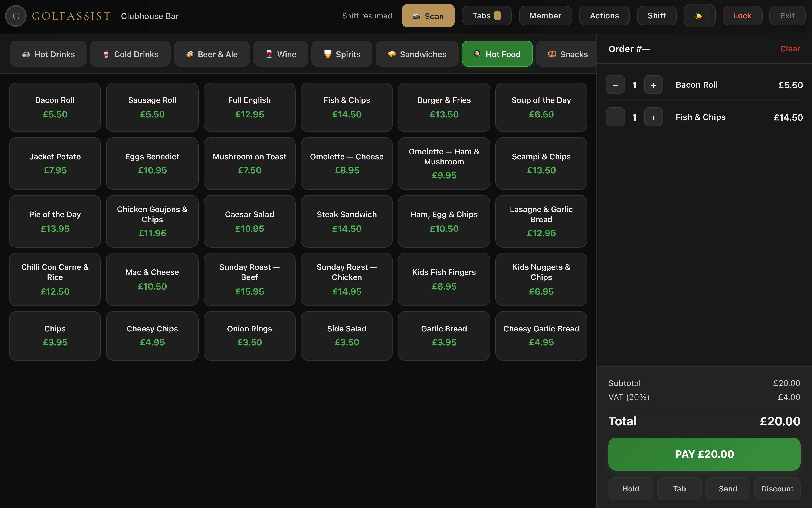The width and height of the screenshot is (812, 508).
Task: Clear the current order
Action: (x=790, y=49)
